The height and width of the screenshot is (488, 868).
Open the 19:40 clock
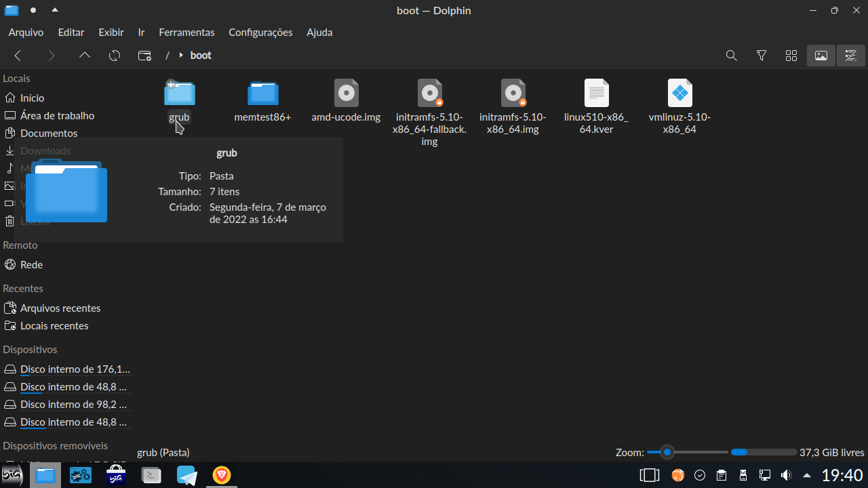(842, 475)
